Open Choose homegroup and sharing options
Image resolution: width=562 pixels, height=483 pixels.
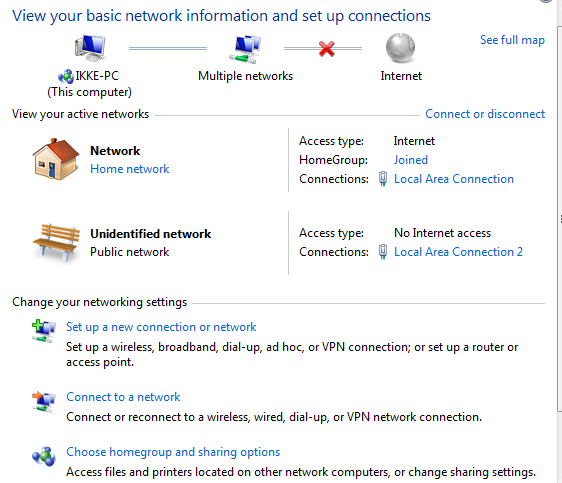click(x=173, y=452)
